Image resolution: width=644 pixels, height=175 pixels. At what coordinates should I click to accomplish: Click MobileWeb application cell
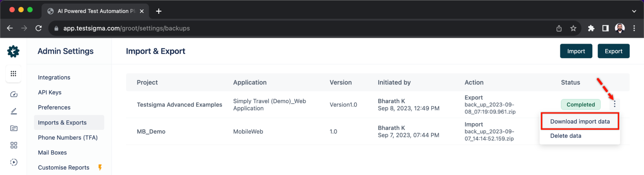point(248,131)
